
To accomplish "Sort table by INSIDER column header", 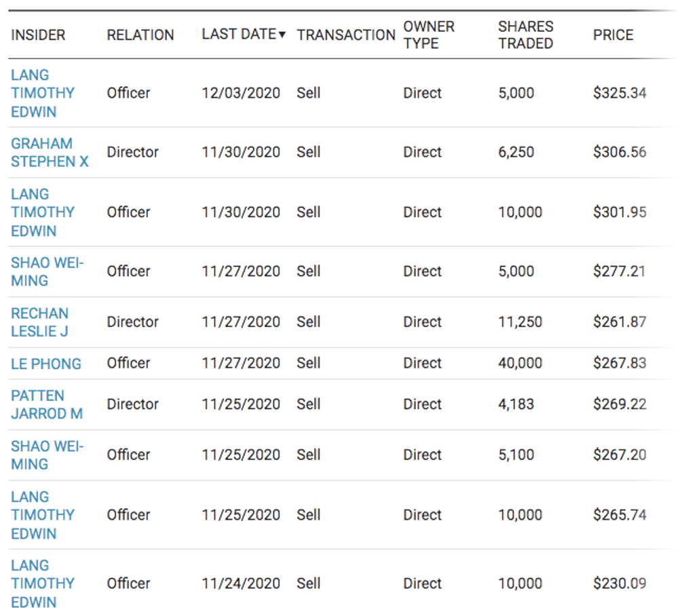I will coord(38,35).
